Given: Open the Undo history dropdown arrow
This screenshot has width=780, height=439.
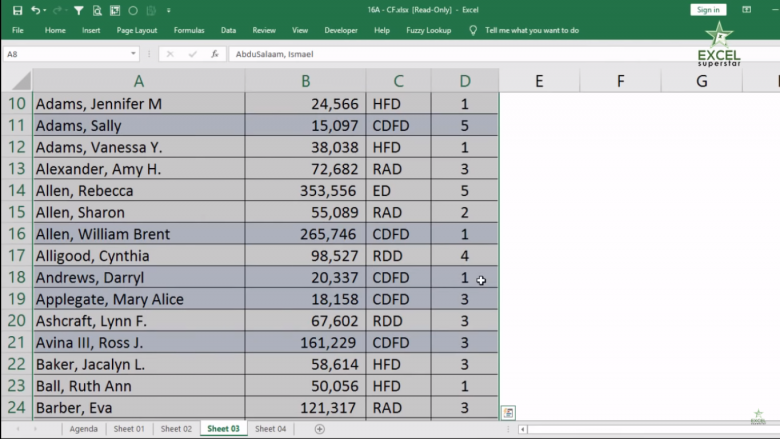Looking at the screenshot, I should pyautogui.click(x=46, y=10).
